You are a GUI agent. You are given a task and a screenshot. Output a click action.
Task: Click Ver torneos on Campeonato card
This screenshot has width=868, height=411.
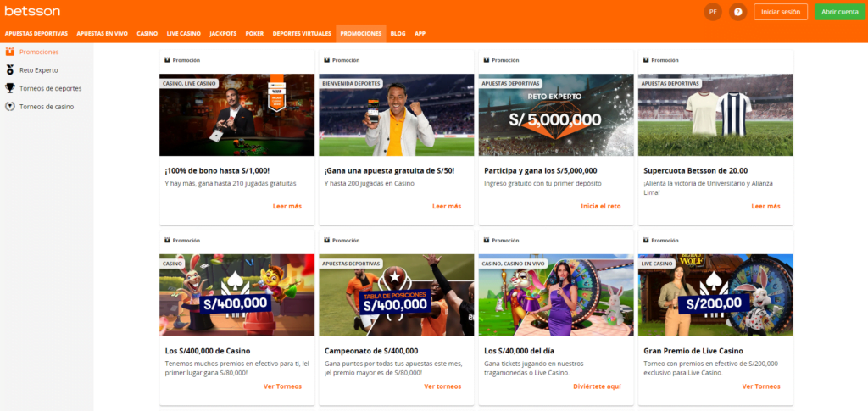(x=442, y=386)
